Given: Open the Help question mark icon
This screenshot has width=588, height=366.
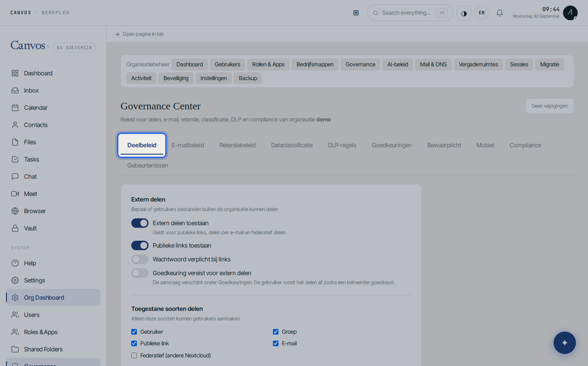Looking at the screenshot, I should pos(15,263).
